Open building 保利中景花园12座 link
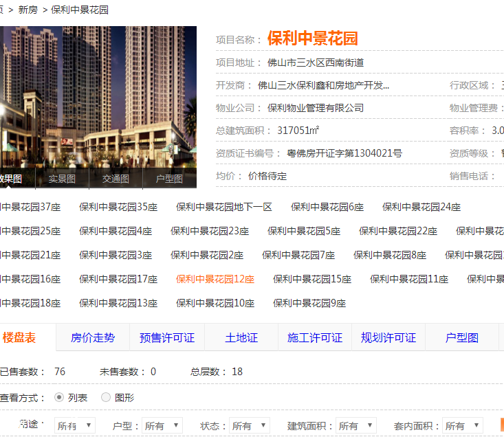The width and height of the screenshot is (504, 437). pos(215,279)
